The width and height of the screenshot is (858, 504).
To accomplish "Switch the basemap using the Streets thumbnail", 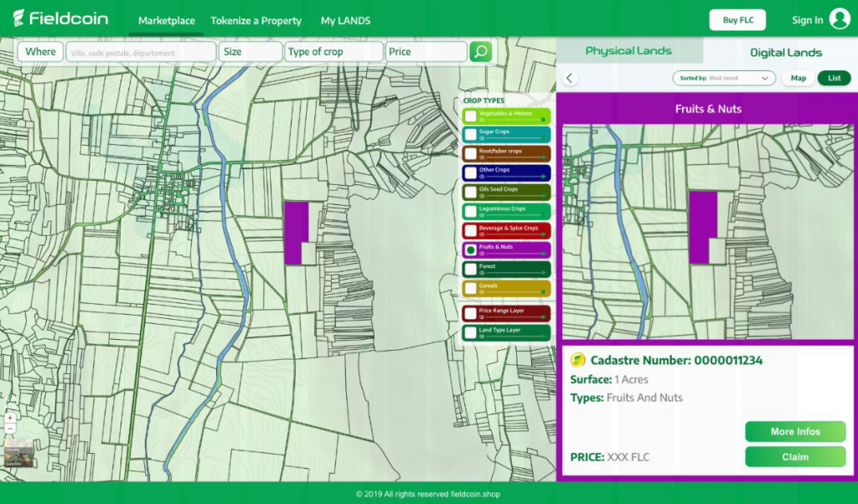I will (x=18, y=446).
